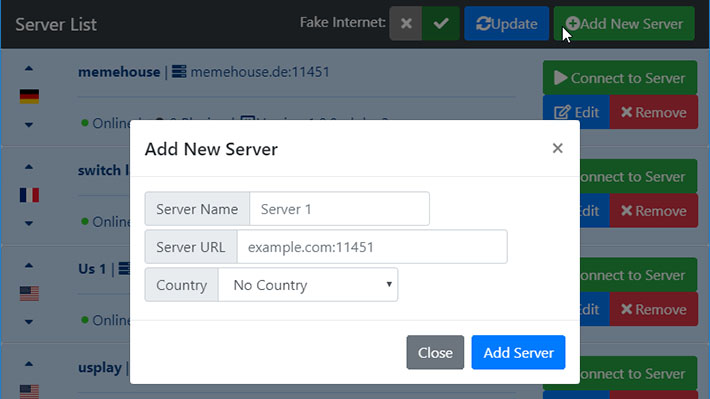Click the US flag for Us 1
710x399 pixels.
(x=29, y=293)
